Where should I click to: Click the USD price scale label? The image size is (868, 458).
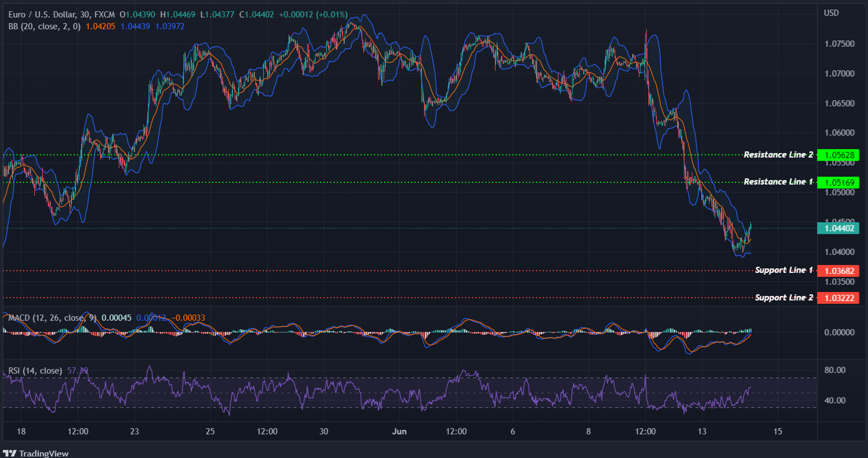[831, 13]
